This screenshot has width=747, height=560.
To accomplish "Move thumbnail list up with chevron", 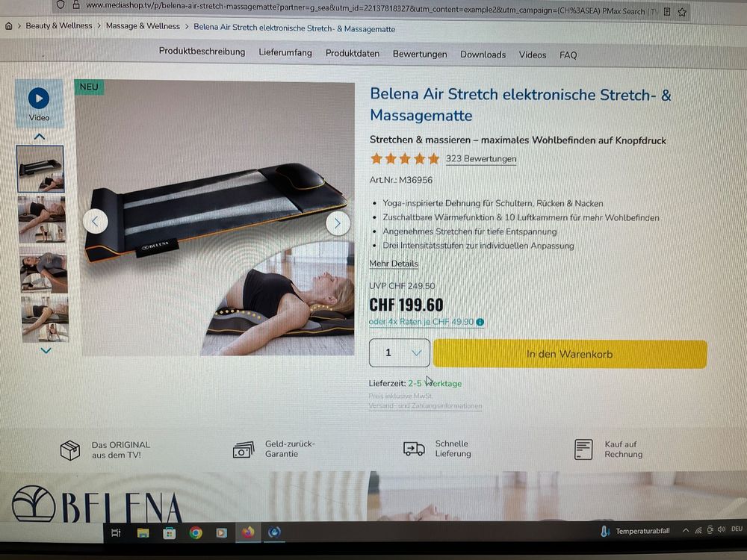I will pyautogui.click(x=40, y=137).
